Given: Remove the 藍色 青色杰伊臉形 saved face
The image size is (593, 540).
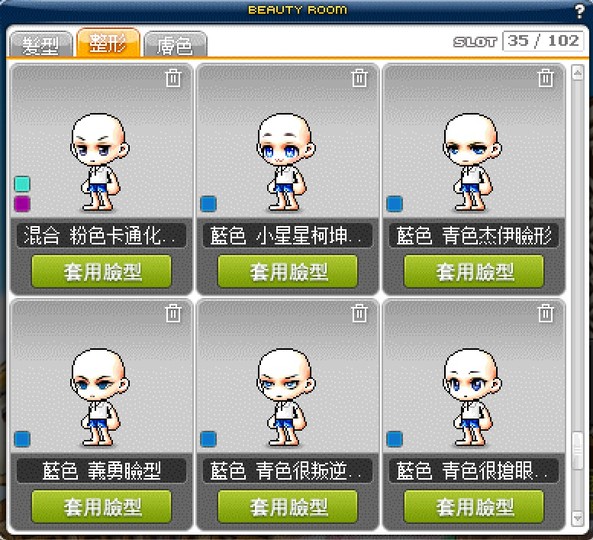Looking at the screenshot, I should click(546, 78).
